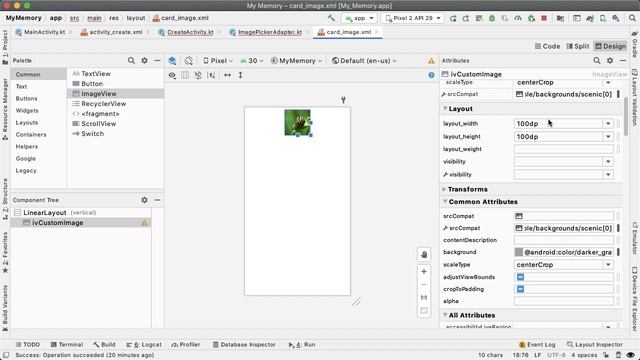Minimize the Attributes panel

(623, 60)
